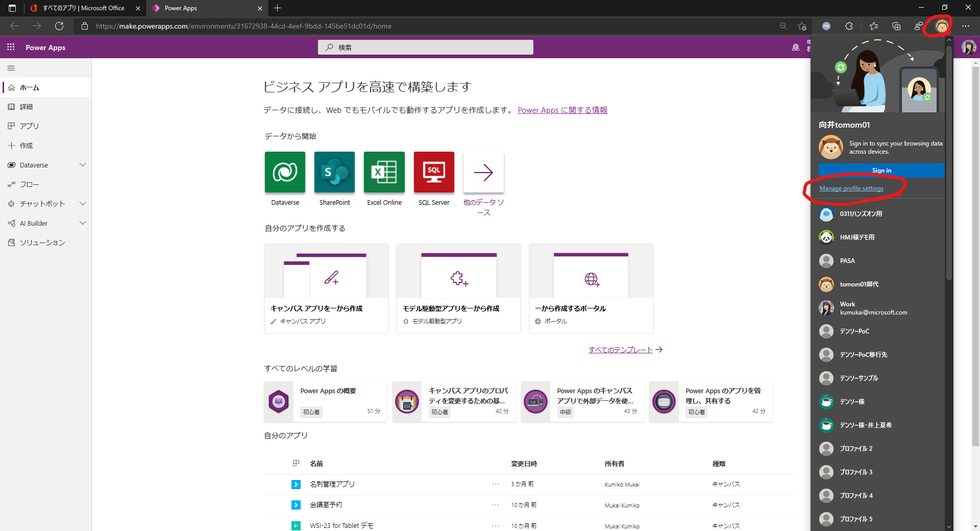Collapse the left navigation hamburger menu

pos(11,68)
